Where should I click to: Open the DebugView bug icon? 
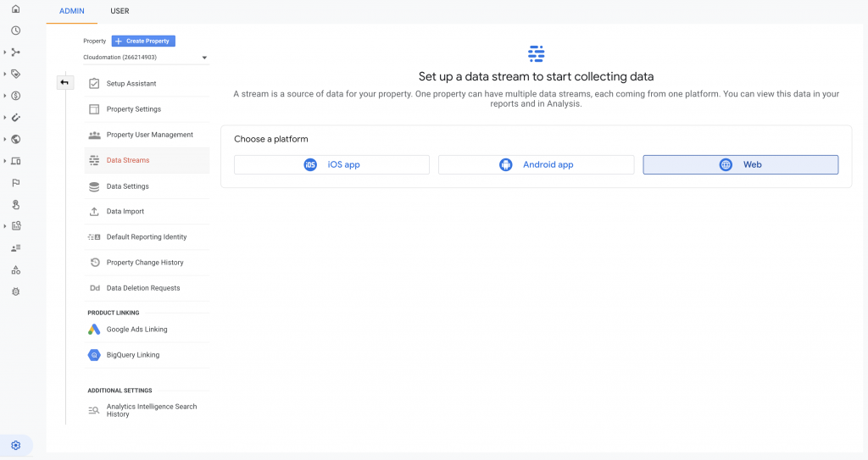coord(15,291)
